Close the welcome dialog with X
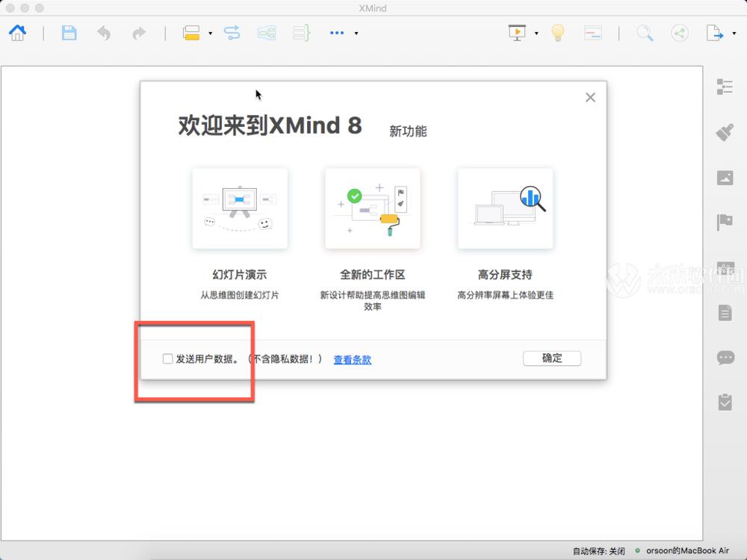This screenshot has width=747, height=560. 590,98
